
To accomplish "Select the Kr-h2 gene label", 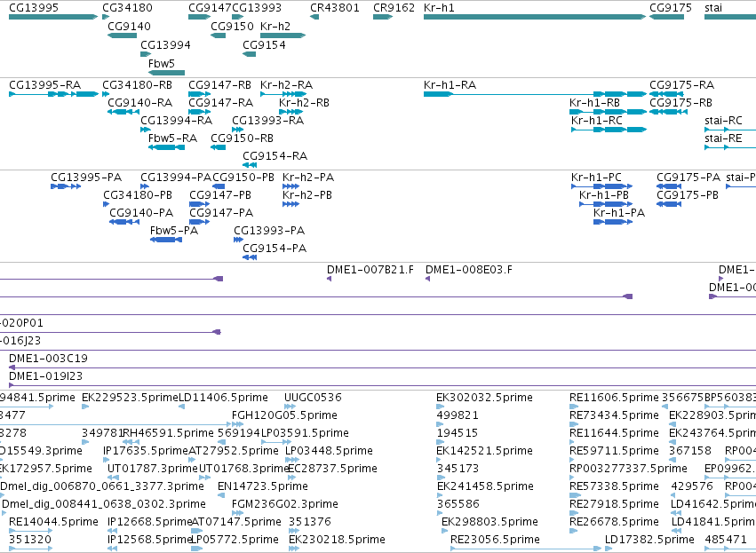I will (275, 27).
